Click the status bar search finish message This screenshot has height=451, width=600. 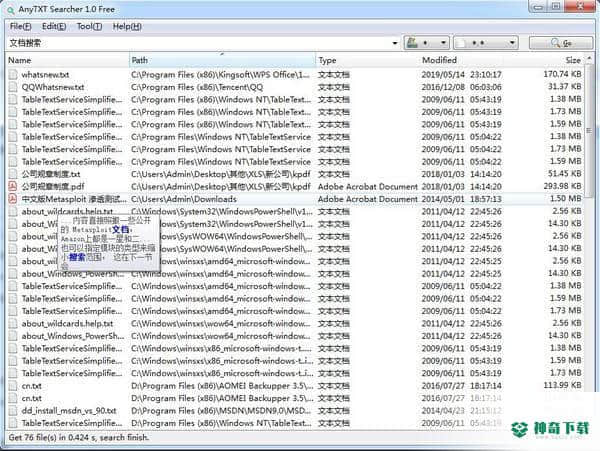[78, 437]
